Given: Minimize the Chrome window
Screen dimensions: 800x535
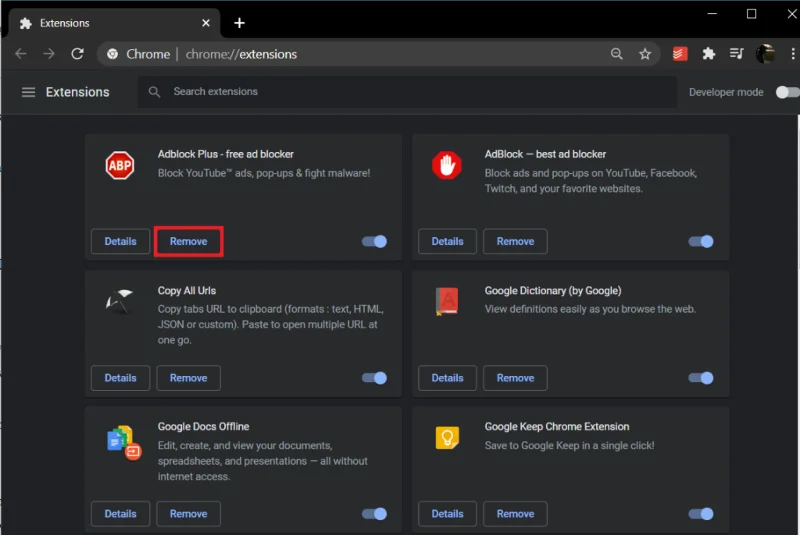Looking at the screenshot, I should [712, 14].
